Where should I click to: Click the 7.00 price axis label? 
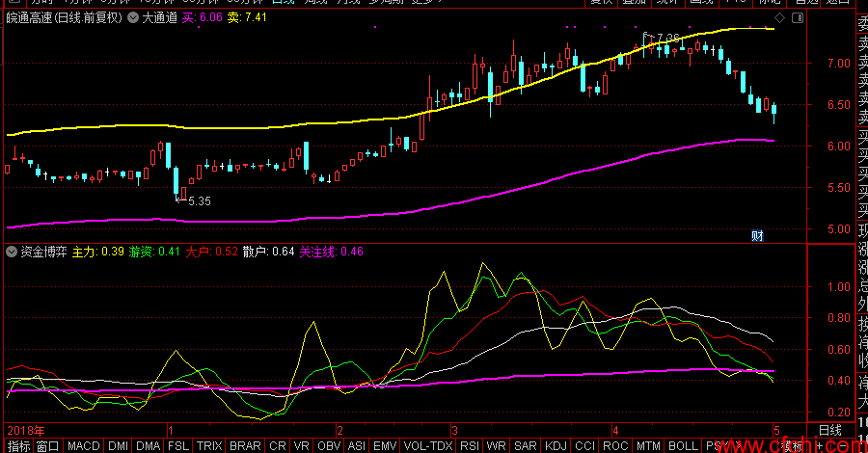pyautogui.click(x=839, y=64)
